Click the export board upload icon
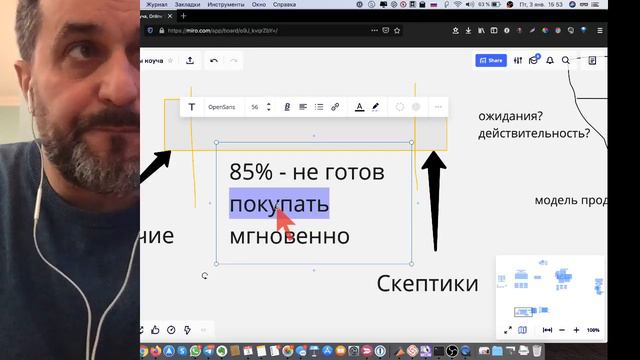 pyautogui.click(x=190, y=60)
